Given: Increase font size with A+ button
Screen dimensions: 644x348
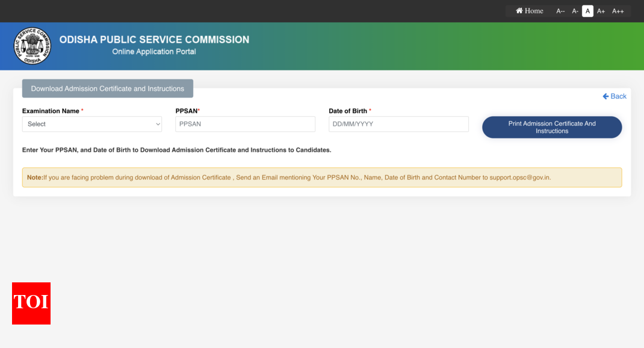Looking at the screenshot, I should [x=601, y=11].
